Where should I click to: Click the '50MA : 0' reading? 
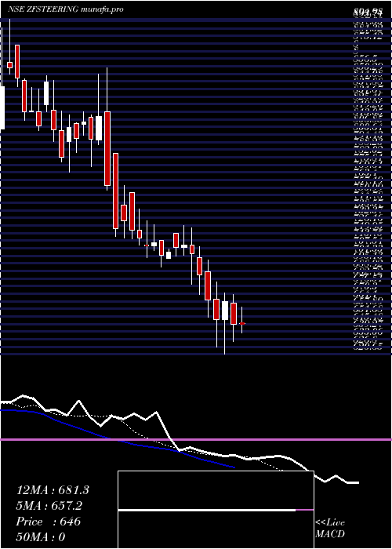point(41,537)
